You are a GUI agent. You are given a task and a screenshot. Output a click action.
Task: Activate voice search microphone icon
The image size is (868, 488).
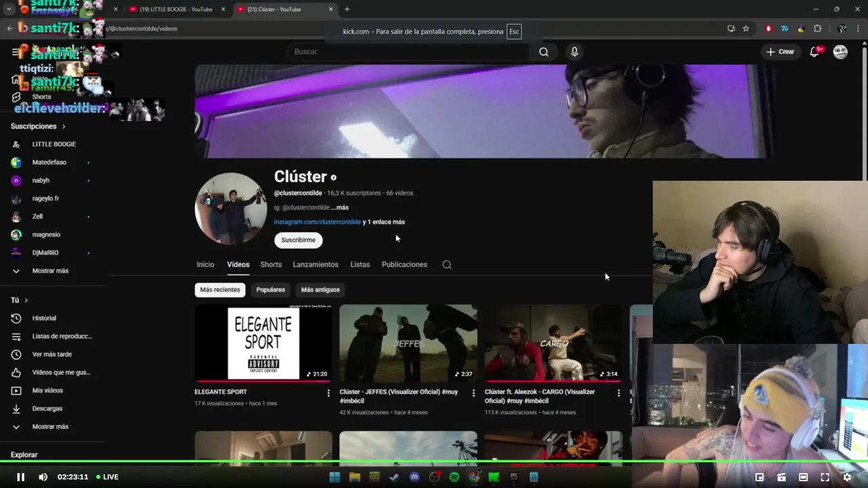click(574, 52)
